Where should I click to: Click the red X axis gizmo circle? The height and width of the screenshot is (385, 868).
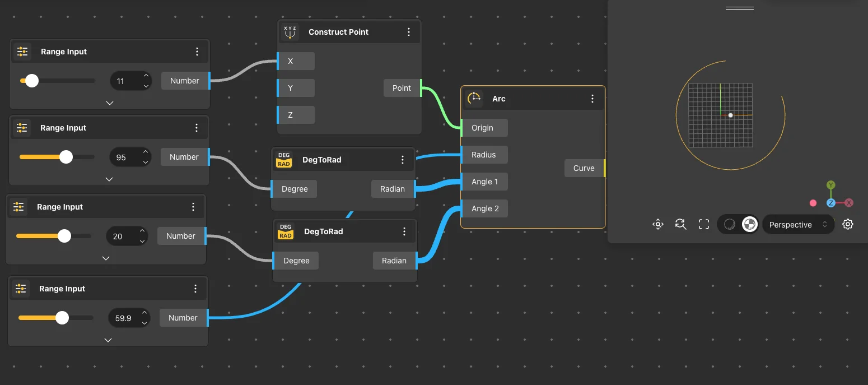pos(849,203)
